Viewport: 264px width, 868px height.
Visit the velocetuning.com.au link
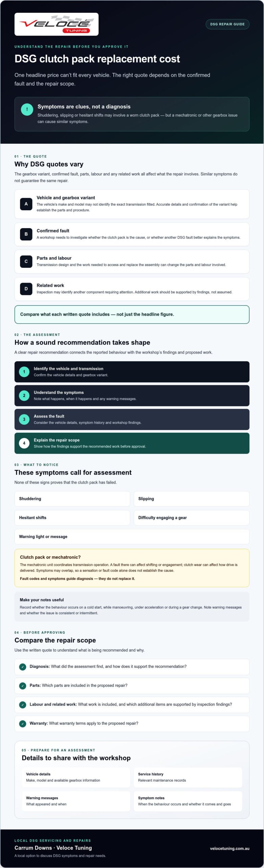click(229, 848)
